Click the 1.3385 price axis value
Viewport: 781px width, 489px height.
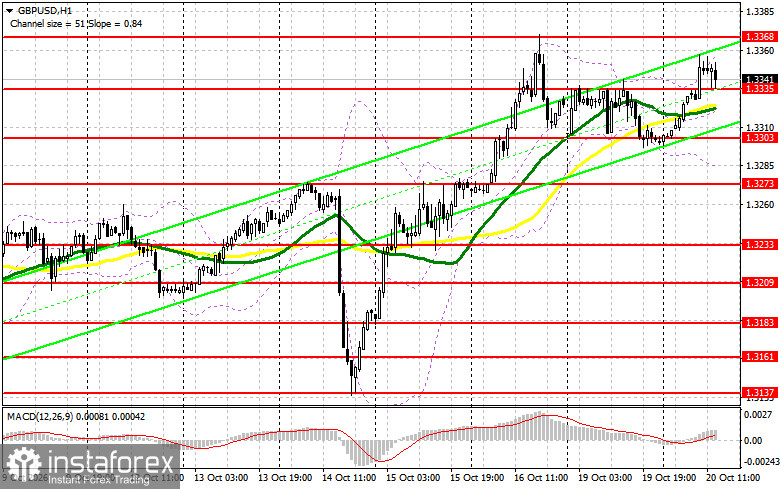(x=760, y=11)
